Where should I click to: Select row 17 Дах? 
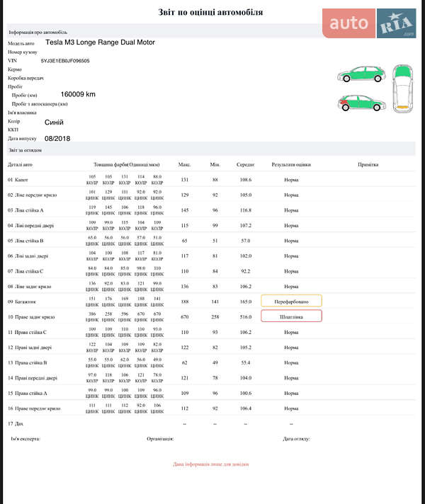[x=211, y=423]
